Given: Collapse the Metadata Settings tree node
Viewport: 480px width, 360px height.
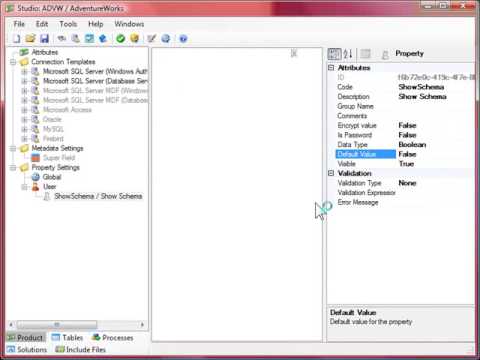Looking at the screenshot, I should (x=13, y=148).
